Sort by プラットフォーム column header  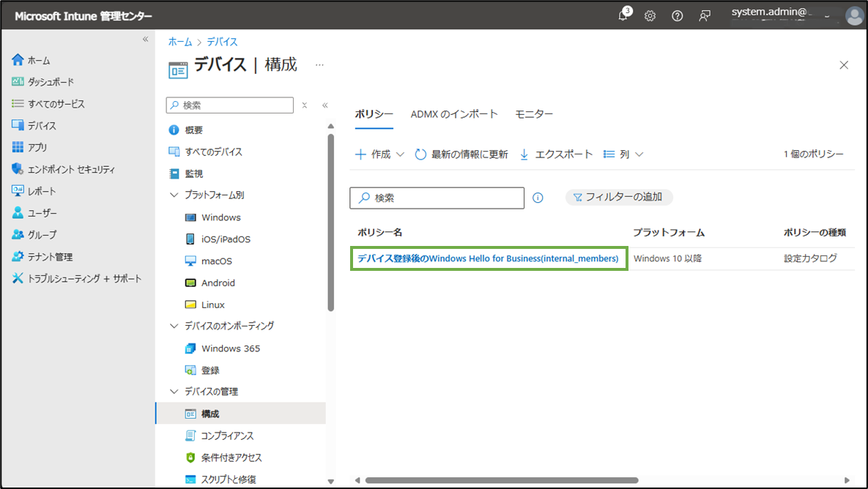[669, 232]
